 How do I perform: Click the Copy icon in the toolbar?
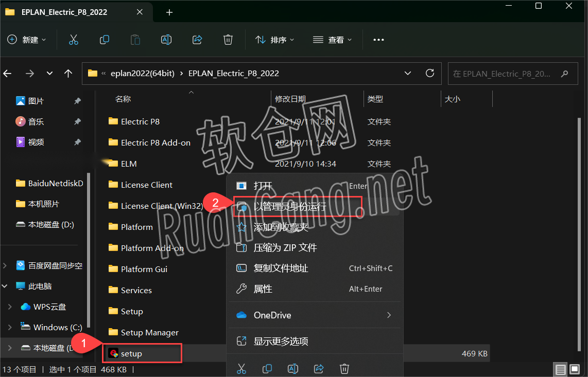point(104,40)
